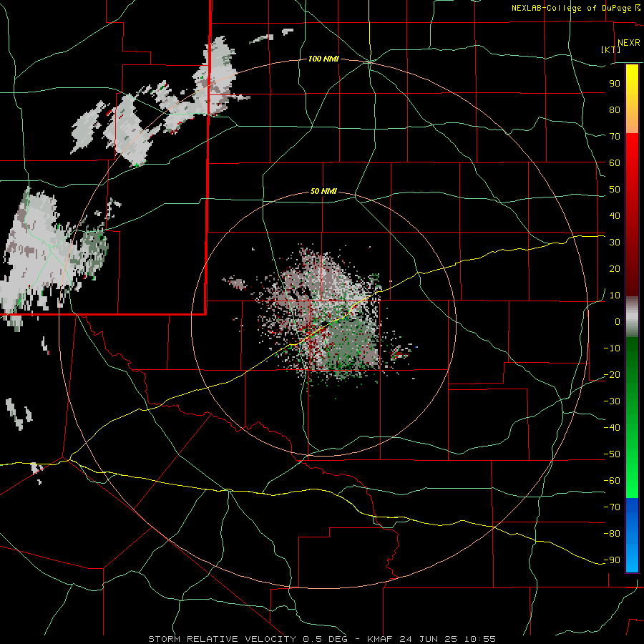Viewport: 644px width, 644px height.
Task: Click the [KT] units label
Action: pyautogui.click(x=611, y=49)
